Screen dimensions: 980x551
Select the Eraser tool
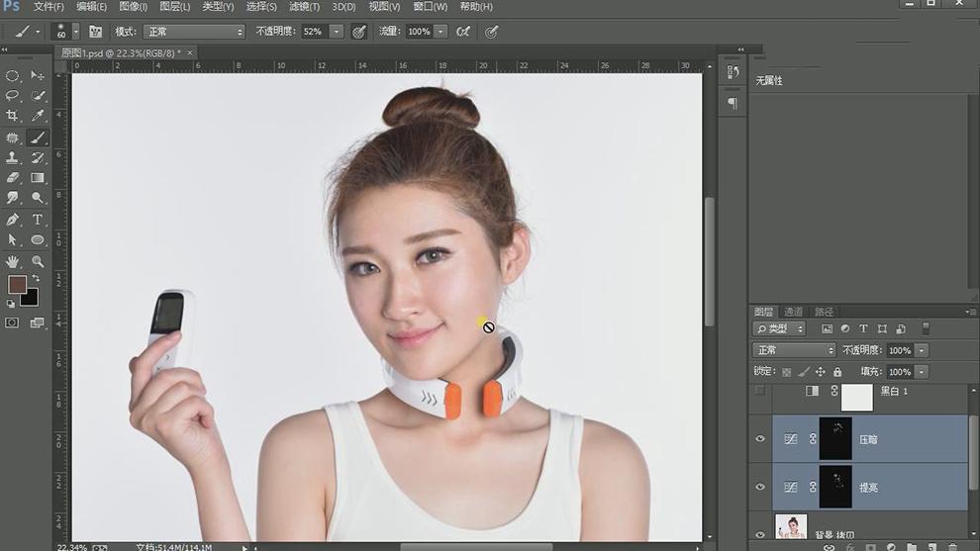[x=13, y=178]
